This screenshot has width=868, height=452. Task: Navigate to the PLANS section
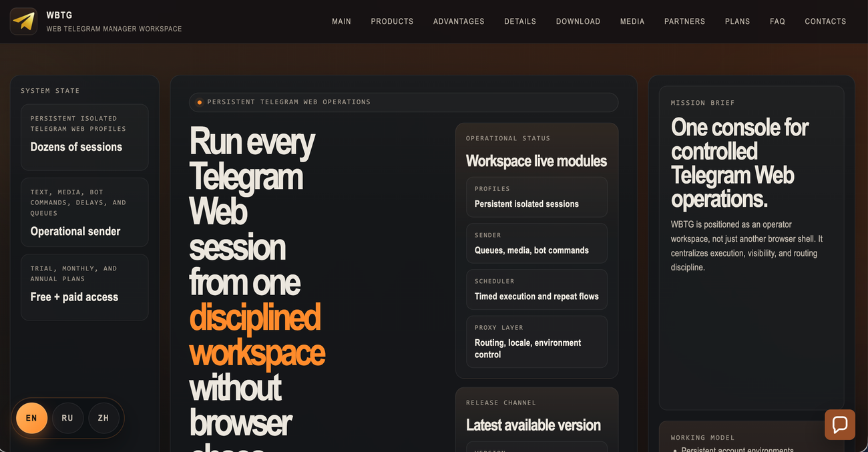[x=737, y=21]
